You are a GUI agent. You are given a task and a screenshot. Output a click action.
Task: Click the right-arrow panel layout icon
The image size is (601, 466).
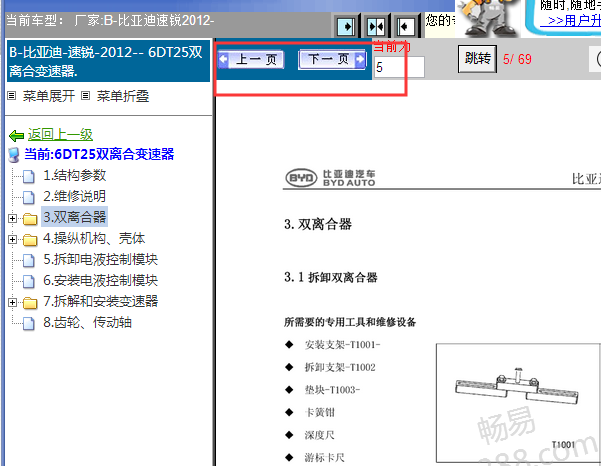point(346,26)
